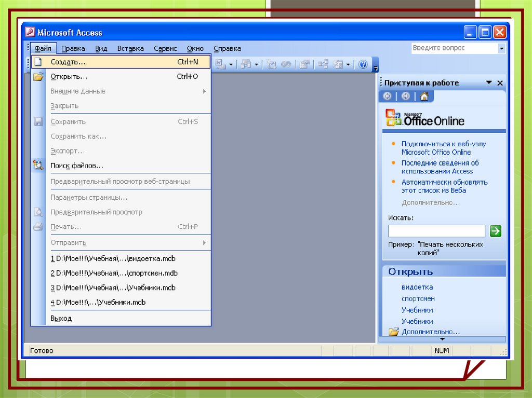Minimize the Microsoft Access window
The width and height of the screenshot is (532, 398).
(470, 32)
